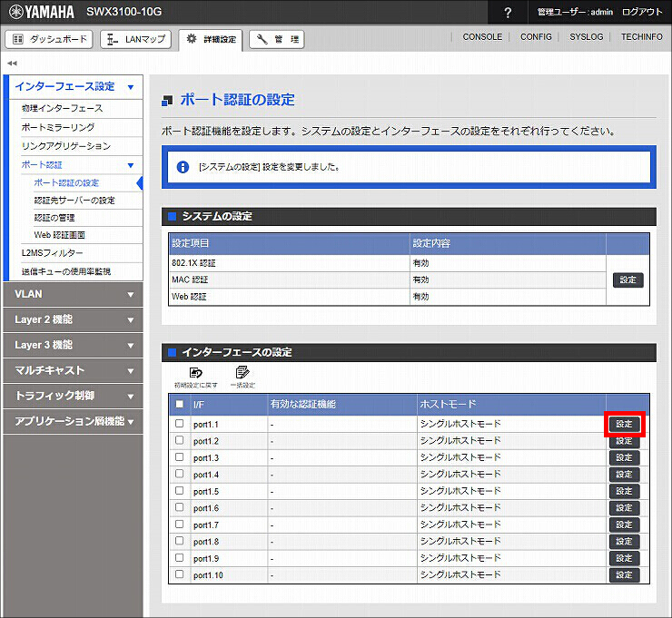This screenshot has width=672, height=618.
Task: Check the port1.8 checkbox
Action: click(x=180, y=541)
